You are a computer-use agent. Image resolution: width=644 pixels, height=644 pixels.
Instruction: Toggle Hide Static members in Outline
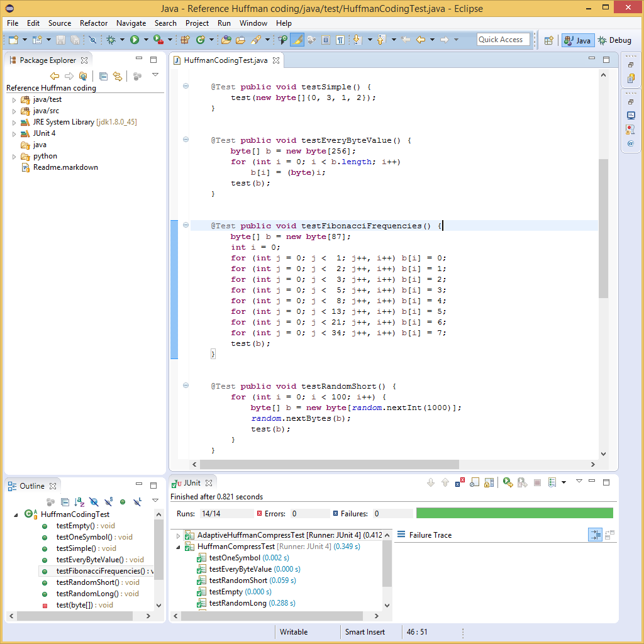pos(108,501)
